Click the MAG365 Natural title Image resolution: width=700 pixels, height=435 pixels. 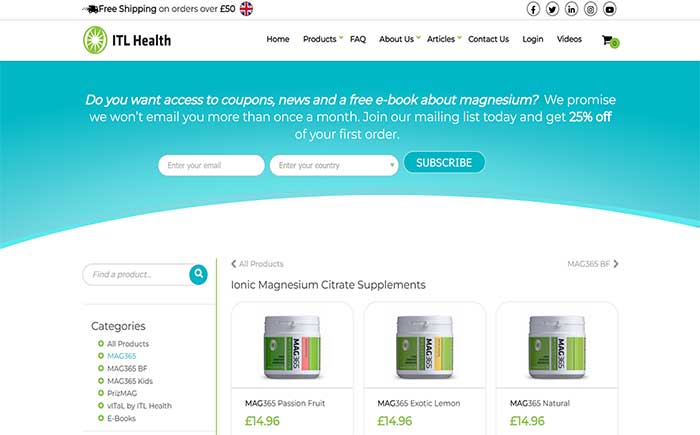[540, 403]
